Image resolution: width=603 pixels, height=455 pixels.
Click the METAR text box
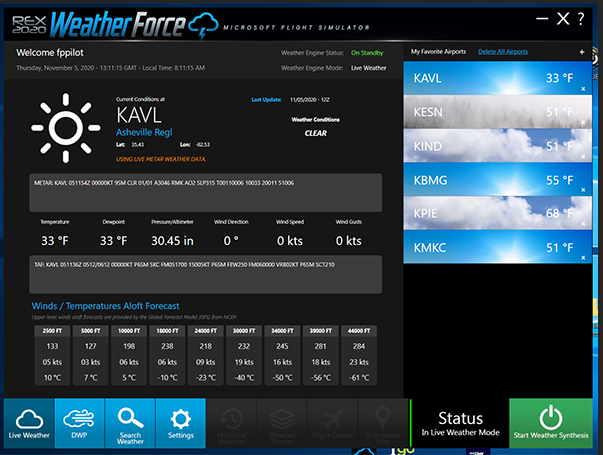click(206, 193)
